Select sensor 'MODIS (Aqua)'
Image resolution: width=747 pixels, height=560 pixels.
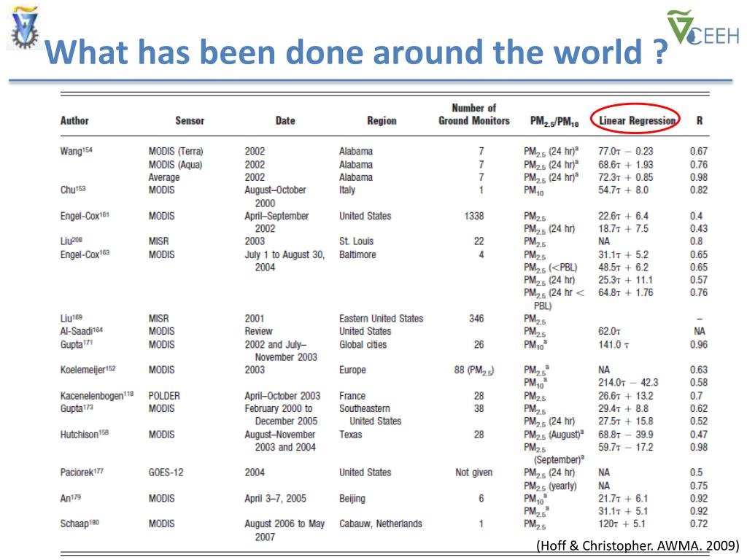tap(175, 165)
